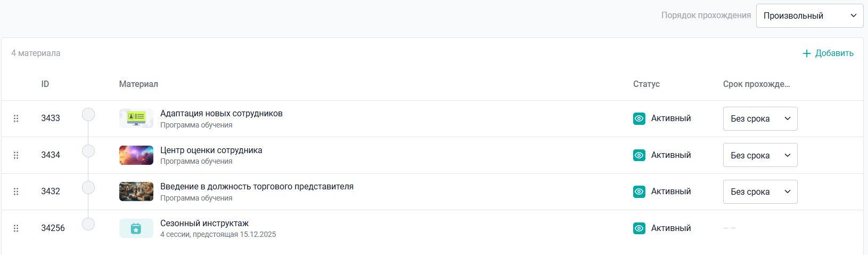Click Центр оценки сотрудника galaxy thumbnail
868x255 pixels.
(136, 155)
